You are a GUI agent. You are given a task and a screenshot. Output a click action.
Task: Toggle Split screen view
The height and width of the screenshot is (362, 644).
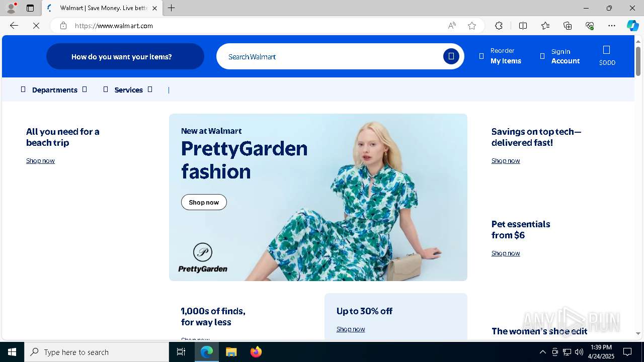coord(523,26)
